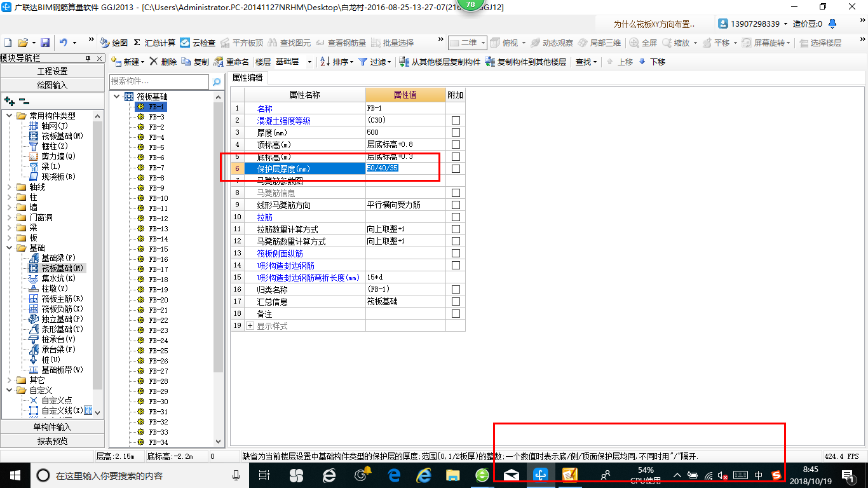The width and height of the screenshot is (868, 488).
Task: Select component FB-3 in the list
Action: point(156,117)
